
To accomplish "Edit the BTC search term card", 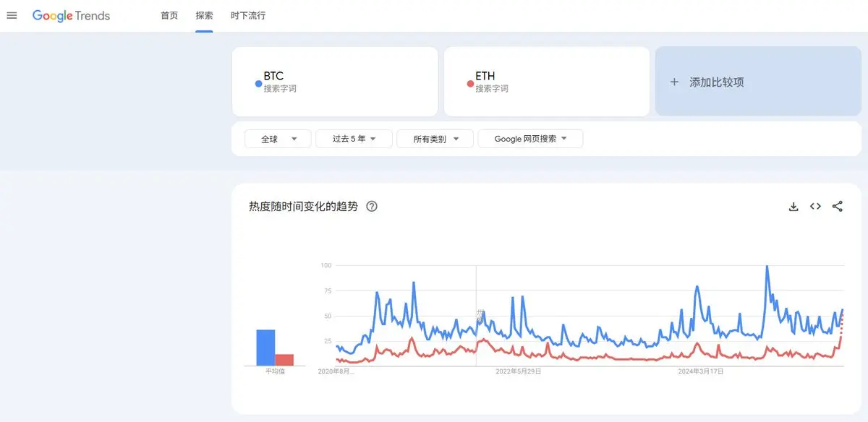I will pos(335,82).
